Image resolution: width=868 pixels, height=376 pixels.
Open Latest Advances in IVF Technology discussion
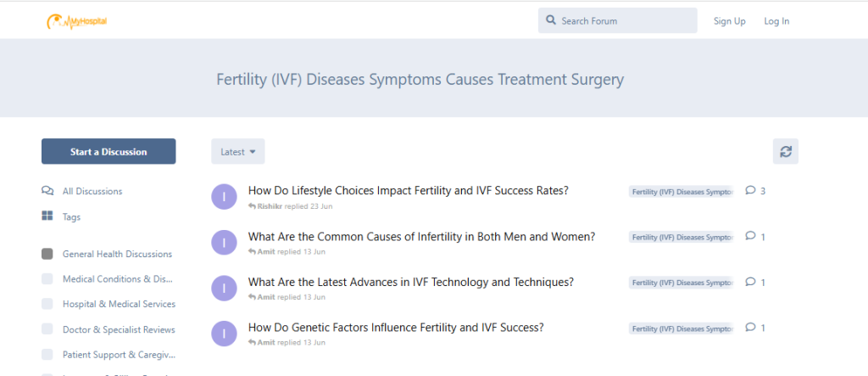pos(410,282)
